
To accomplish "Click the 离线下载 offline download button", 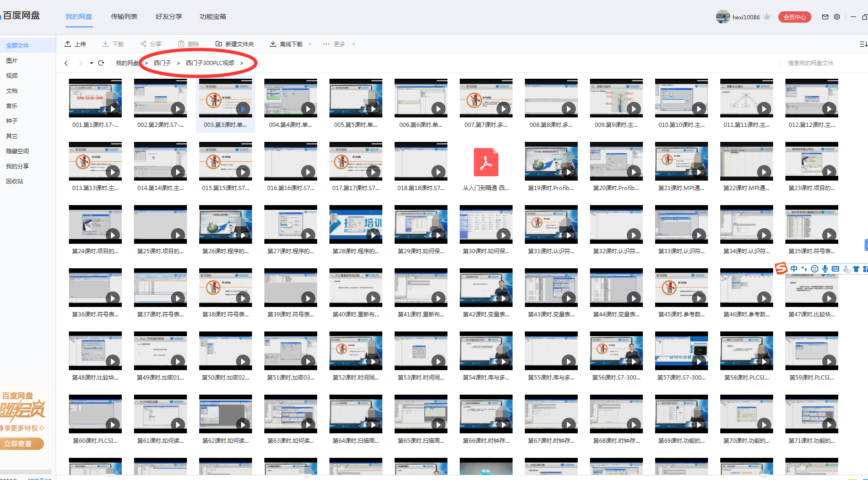I will click(x=286, y=44).
